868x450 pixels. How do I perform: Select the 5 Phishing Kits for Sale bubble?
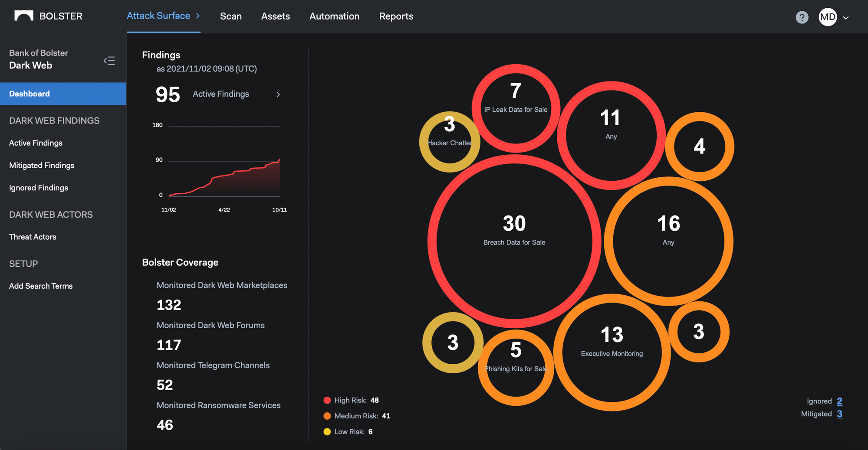coord(516,368)
